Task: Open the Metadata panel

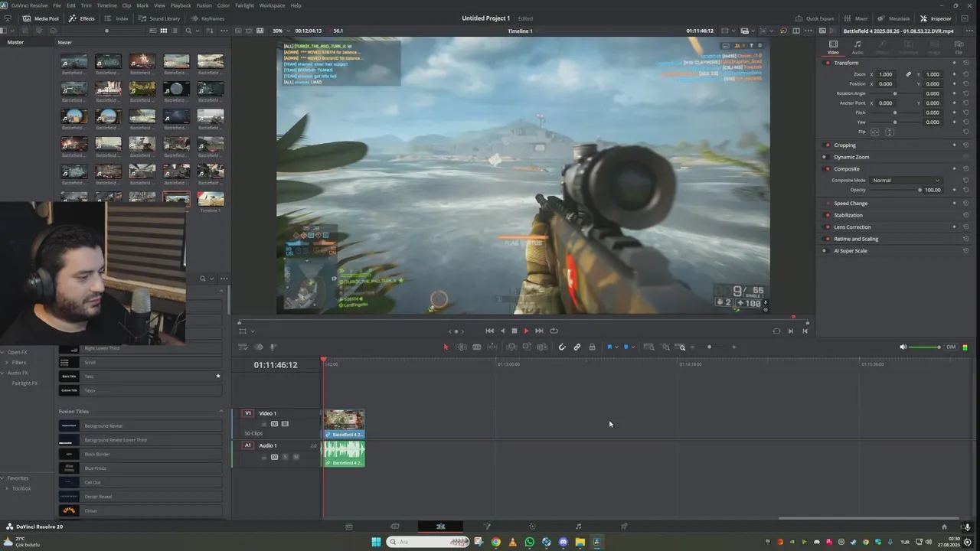Action: click(893, 18)
